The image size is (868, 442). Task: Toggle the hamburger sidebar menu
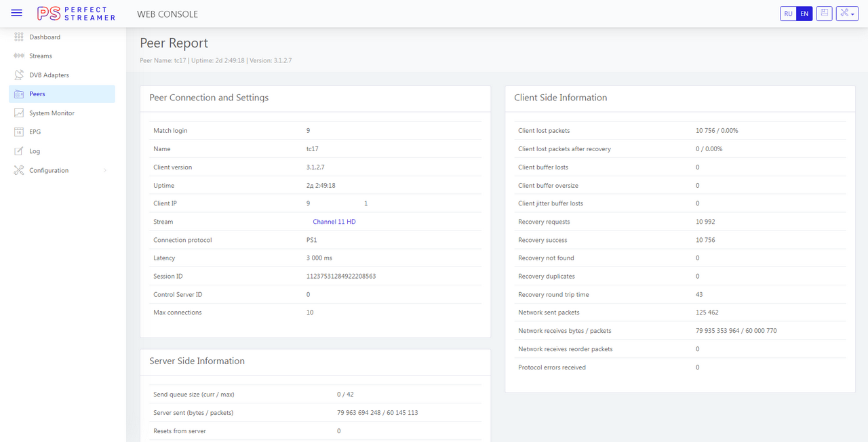point(17,14)
